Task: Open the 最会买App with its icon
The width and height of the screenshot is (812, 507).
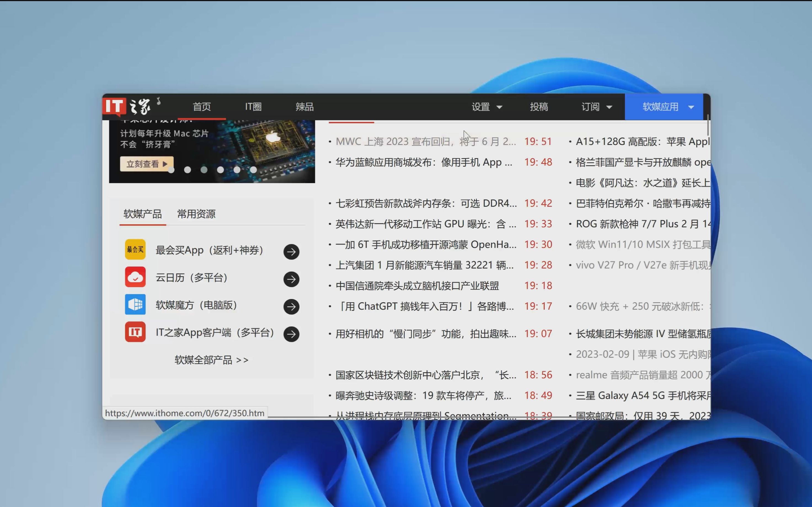Action: tap(135, 249)
